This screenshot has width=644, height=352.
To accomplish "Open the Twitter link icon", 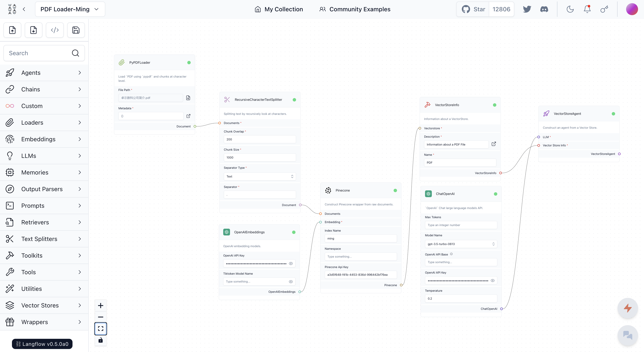I will (x=527, y=9).
